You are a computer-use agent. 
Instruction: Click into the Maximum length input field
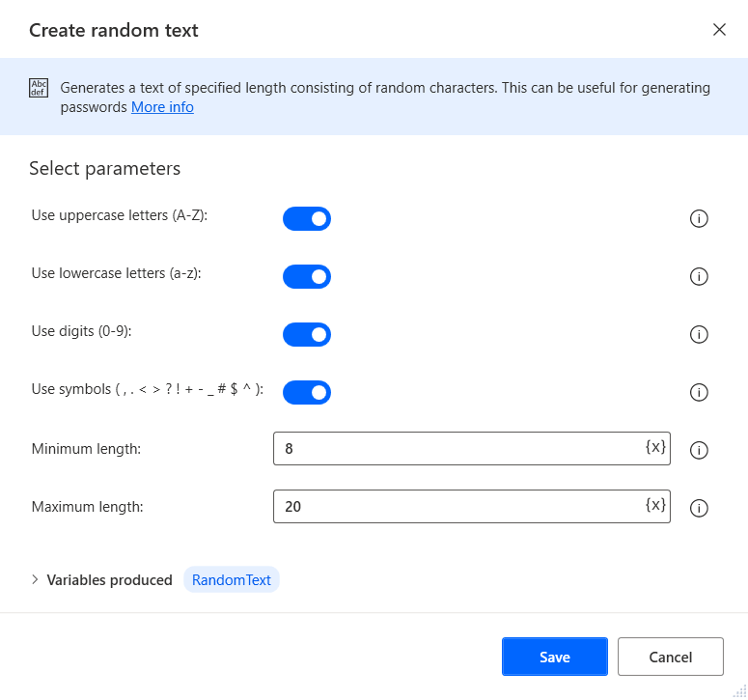pyautogui.click(x=472, y=506)
